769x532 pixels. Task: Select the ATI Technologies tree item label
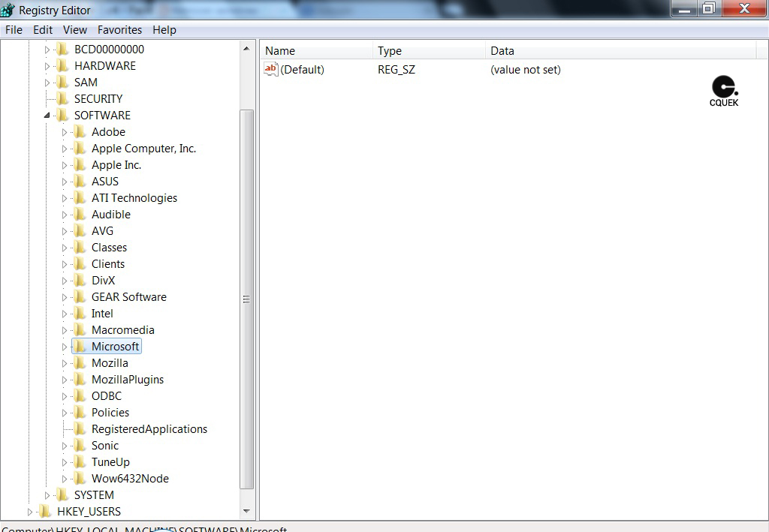[134, 198]
